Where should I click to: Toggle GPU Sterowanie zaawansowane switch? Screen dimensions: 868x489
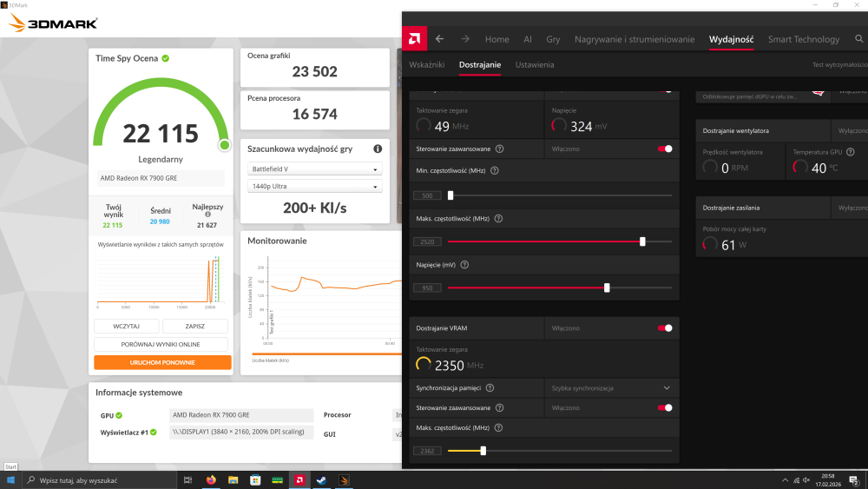pos(665,149)
